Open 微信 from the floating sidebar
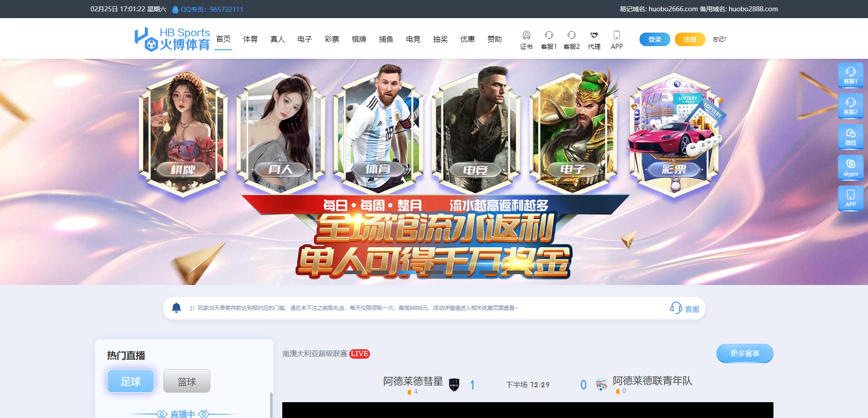Image resolution: width=868 pixels, height=418 pixels. coord(850,136)
